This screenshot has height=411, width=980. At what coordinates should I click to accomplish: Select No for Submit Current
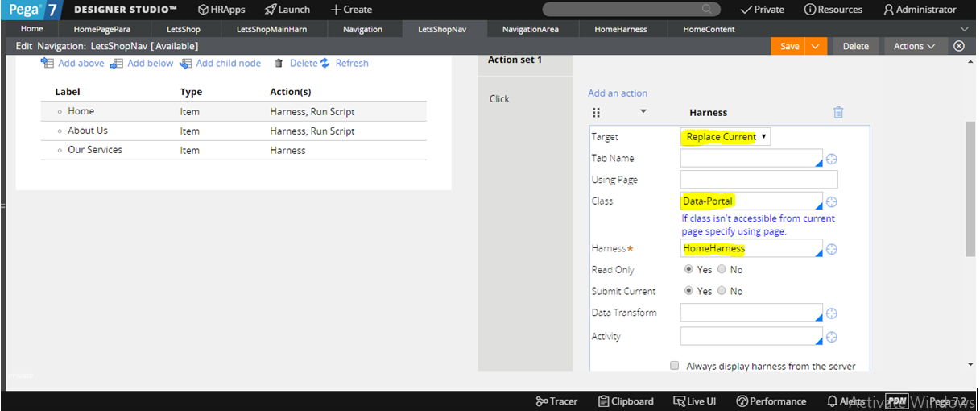pos(722,291)
